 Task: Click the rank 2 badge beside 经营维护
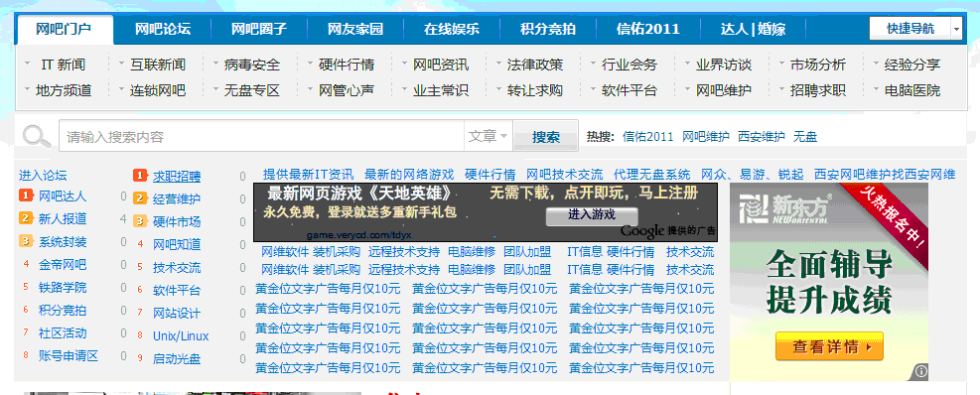coord(140,199)
